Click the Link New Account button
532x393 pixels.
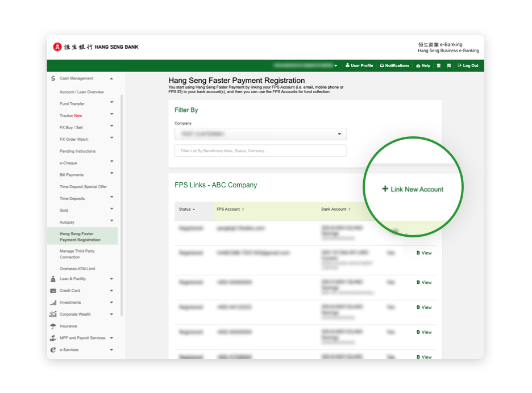click(x=413, y=189)
